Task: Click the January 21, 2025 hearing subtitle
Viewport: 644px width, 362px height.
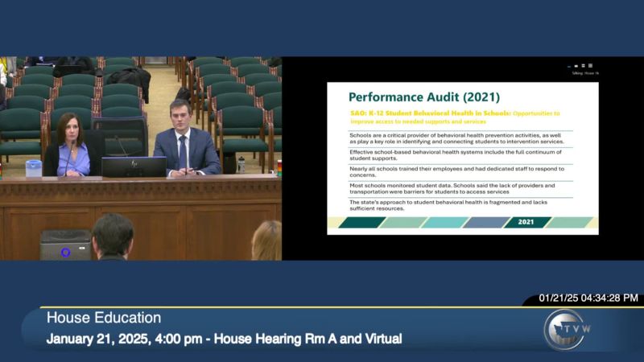Action: tap(224, 339)
